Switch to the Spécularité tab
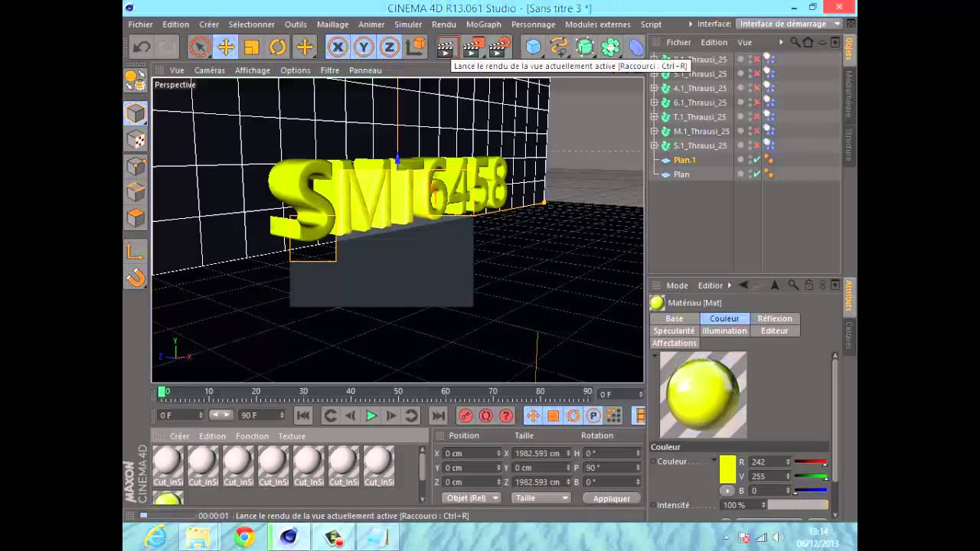980x551 pixels. coord(675,331)
